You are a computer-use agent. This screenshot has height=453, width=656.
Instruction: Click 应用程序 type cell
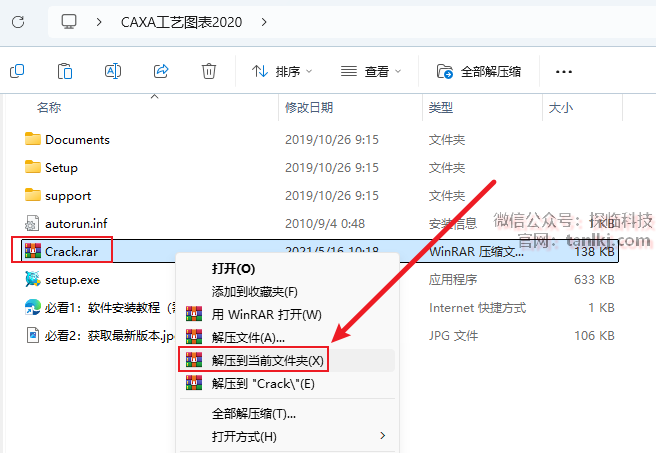(453, 279)
